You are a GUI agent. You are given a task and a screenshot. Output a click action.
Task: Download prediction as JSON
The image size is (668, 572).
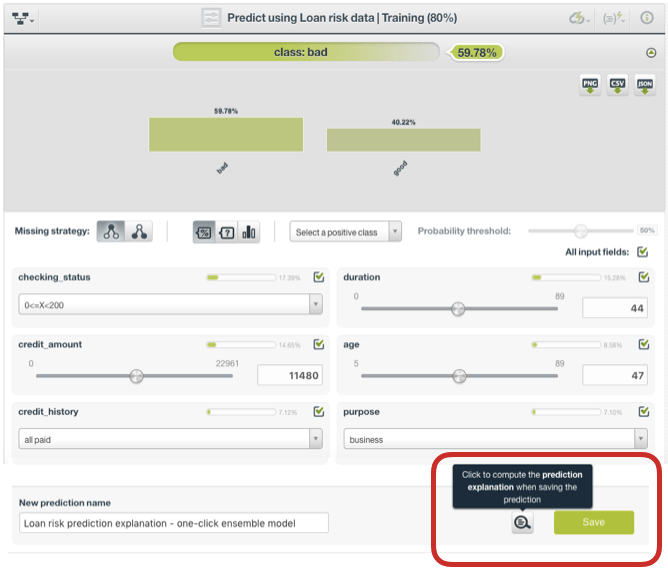click(x=645, y=86)
